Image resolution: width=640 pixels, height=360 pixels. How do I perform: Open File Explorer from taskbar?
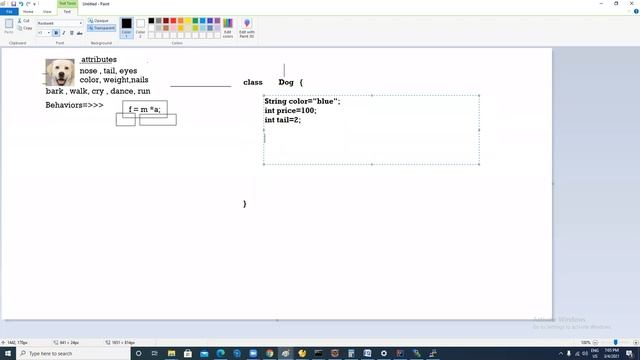171,353
